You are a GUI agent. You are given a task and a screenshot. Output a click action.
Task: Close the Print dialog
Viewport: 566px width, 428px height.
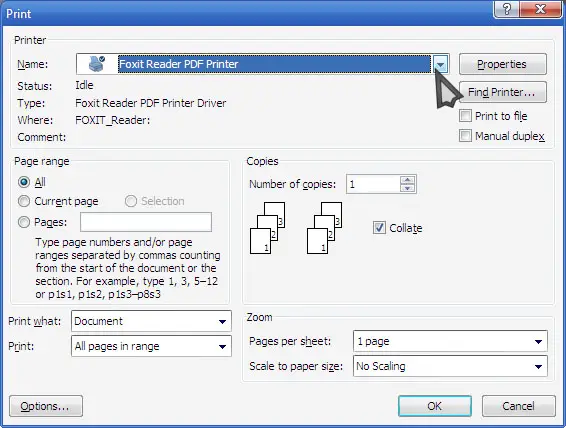[540, 9]
